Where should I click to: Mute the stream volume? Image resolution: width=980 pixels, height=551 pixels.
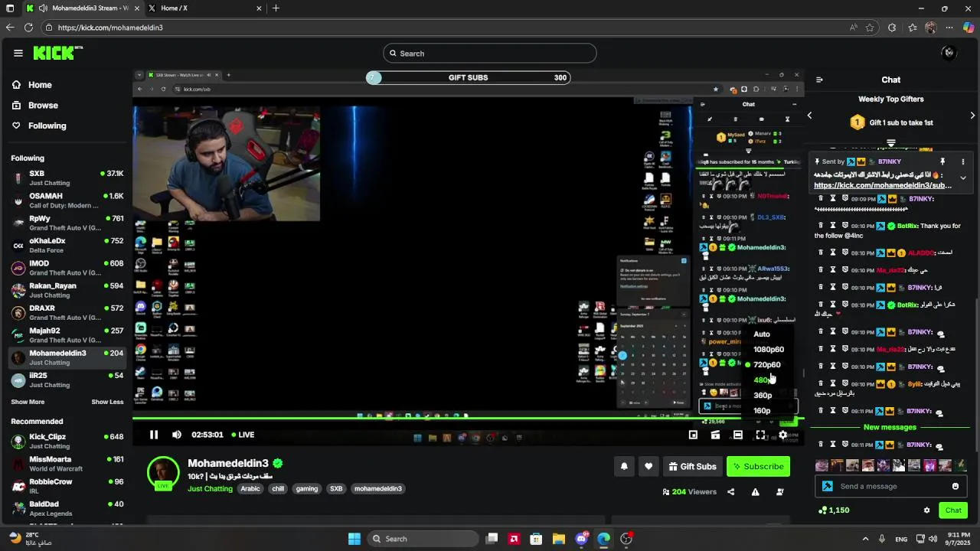(x=177, y=435)
